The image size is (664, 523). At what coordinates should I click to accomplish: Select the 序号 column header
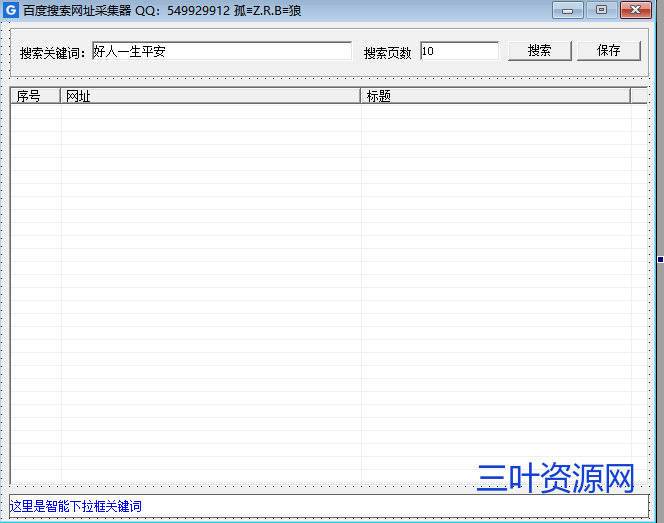pyautogui.click(x=36, y=96)
